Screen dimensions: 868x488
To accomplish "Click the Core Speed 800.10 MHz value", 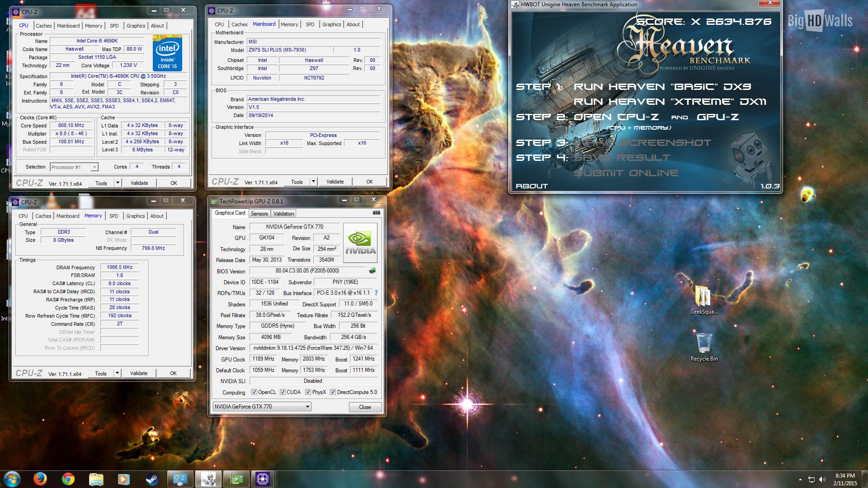I will pyautogui.click(x=71, y=126).
